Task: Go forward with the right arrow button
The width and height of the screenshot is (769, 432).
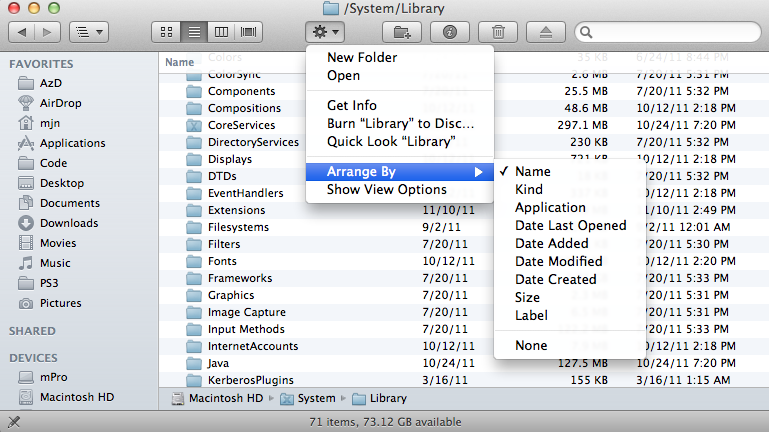Action: 48,32
